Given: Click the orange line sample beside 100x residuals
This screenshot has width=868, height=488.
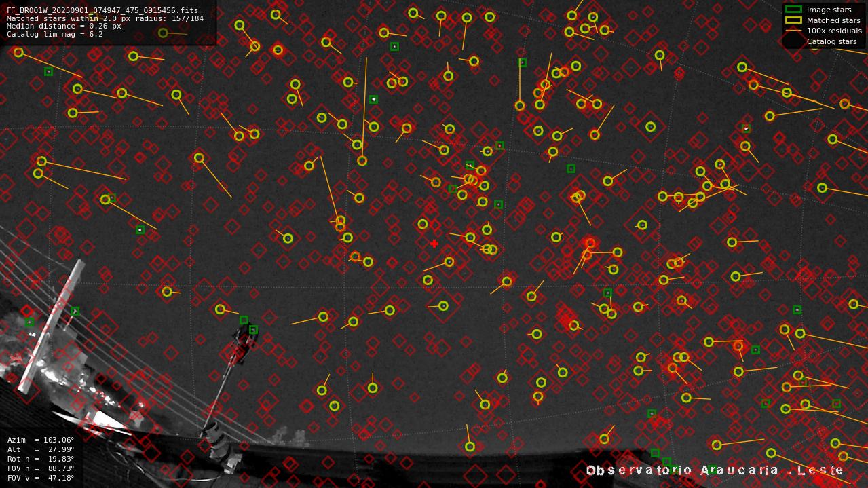Looking at the screenshot, I should 793,31.
